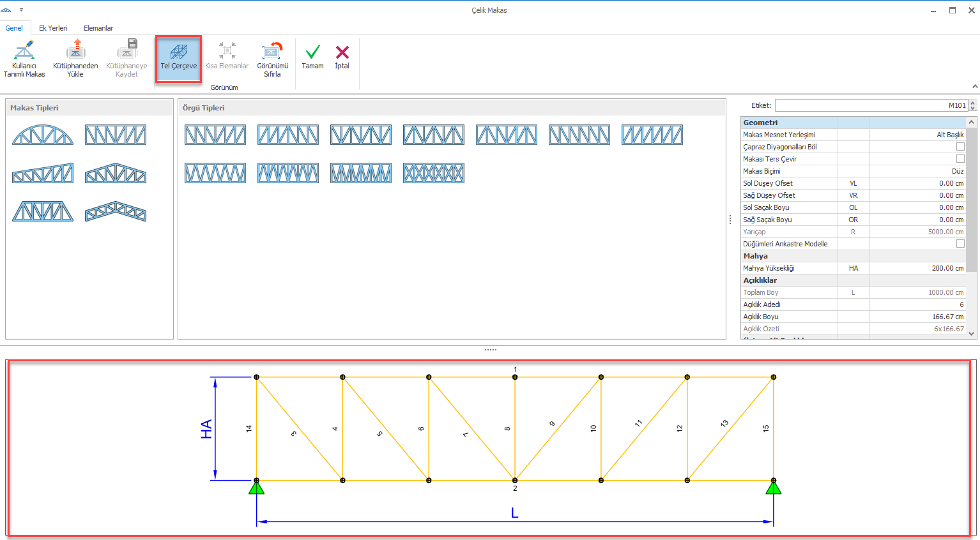Screen dimensions: 980x540
Task: Open Kullanıcı Tanımlı Makas tool
Action: click(x=24, y=59)
